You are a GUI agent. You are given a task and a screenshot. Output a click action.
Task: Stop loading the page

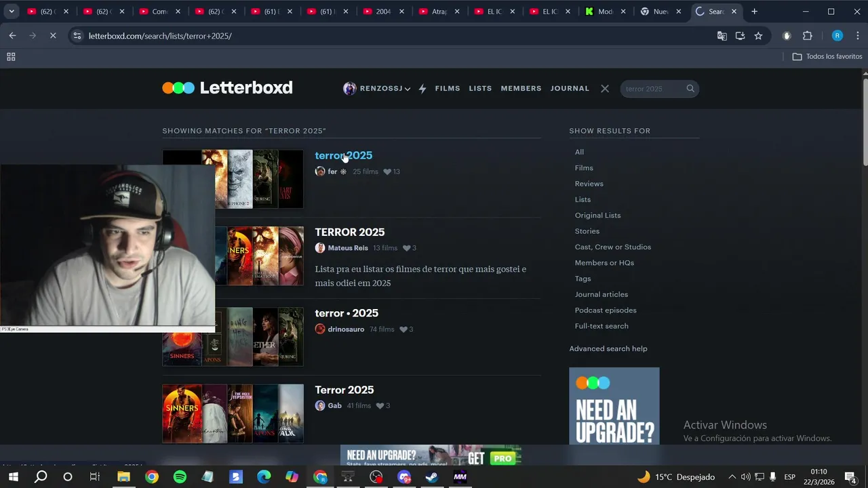point(53,36)
